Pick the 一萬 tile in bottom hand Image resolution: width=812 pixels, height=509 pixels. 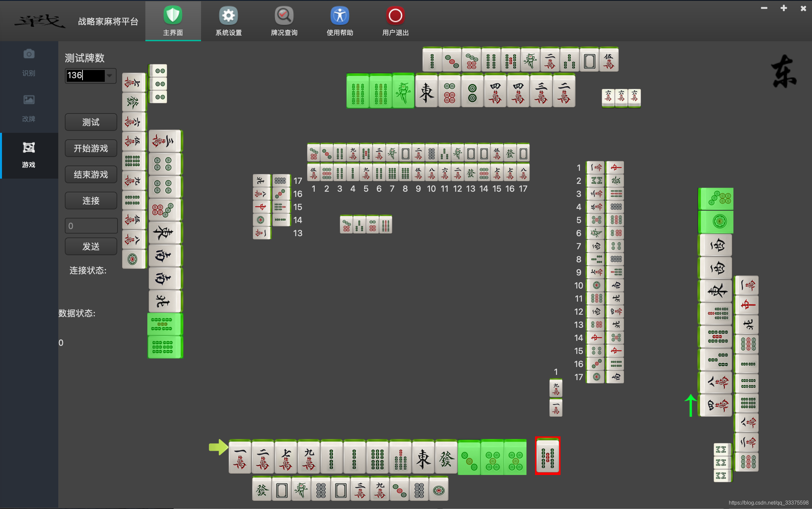pos(240,458)
